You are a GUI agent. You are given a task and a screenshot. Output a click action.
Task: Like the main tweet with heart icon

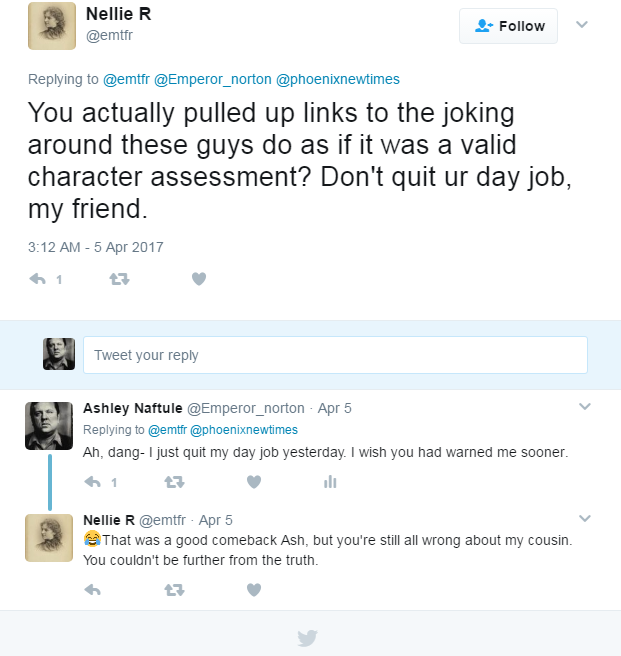[198, 280]
